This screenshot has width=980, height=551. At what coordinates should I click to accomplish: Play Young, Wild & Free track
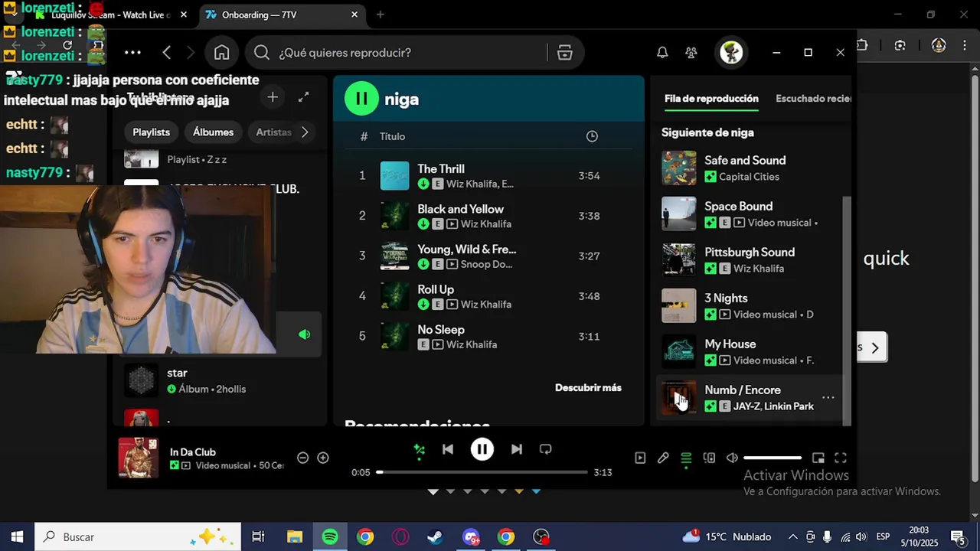click(x=487, y=256)
